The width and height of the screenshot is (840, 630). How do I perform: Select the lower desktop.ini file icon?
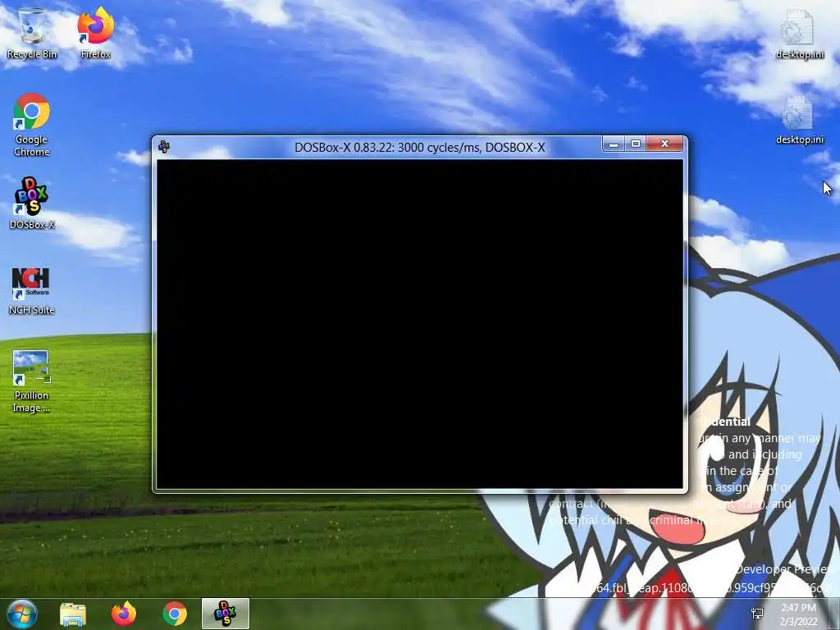pyautogui.click(x=799, y=120)
